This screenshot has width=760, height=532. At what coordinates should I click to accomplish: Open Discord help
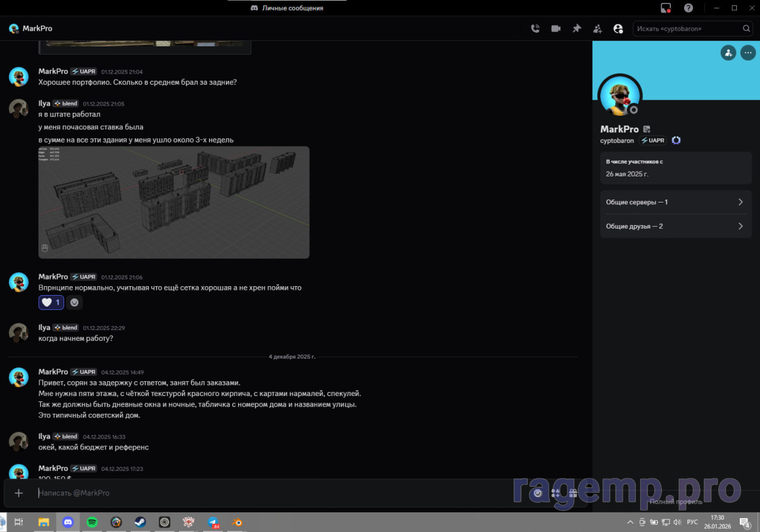(x=688, y=8)
